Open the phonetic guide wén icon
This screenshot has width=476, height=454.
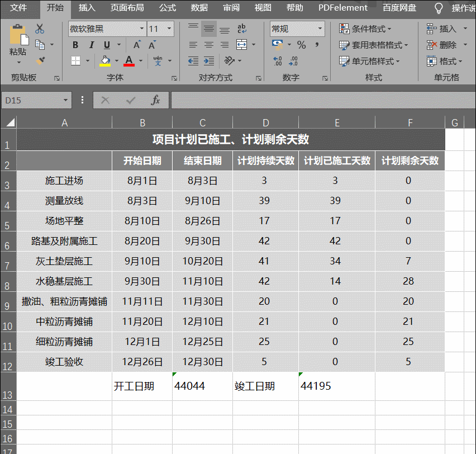click(x=158, y=61)
